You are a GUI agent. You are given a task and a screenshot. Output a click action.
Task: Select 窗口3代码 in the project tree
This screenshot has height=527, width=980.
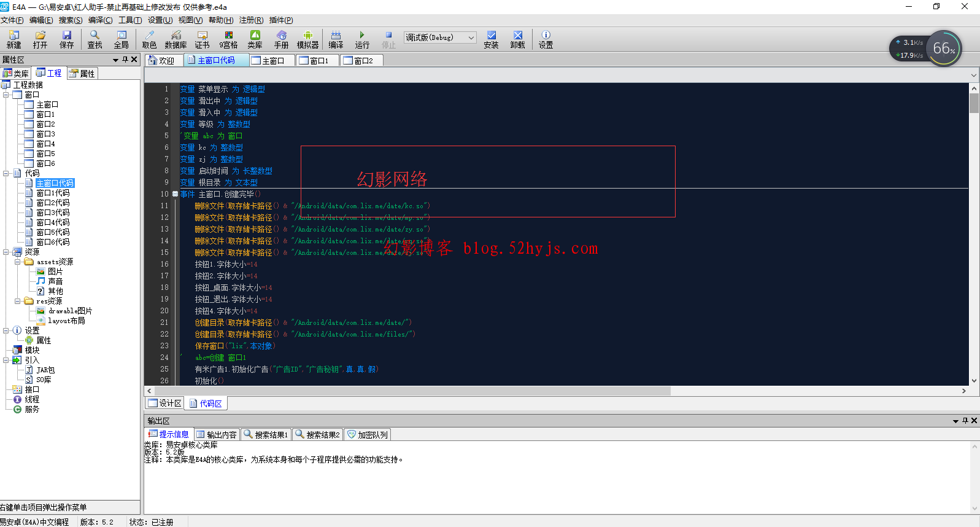[53, 213]
